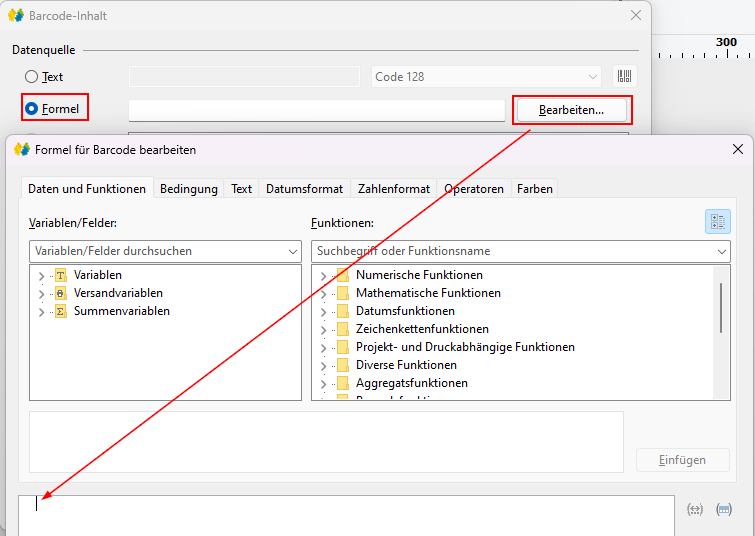Click the Diverse Funktionen folder icon
This screenshot has height=536, width=755.
coord(342,365)
